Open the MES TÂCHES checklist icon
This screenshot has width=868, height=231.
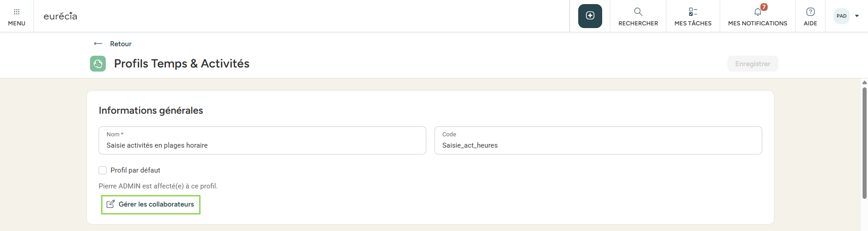pyautogui.click(x=693, y=12)
